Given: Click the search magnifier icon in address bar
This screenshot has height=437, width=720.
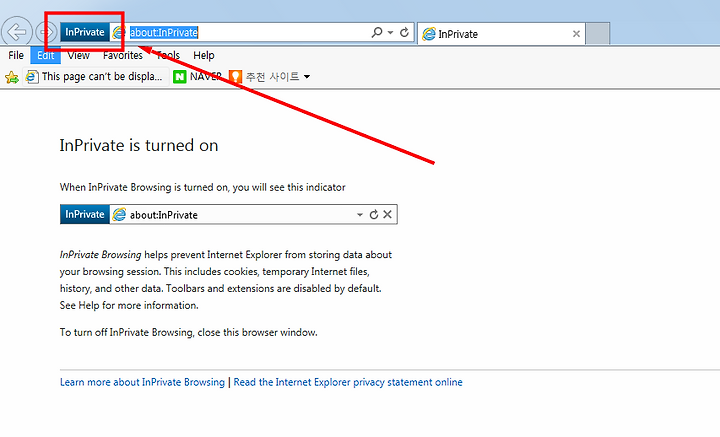Looking at the screenshot, I should (377, 32).
